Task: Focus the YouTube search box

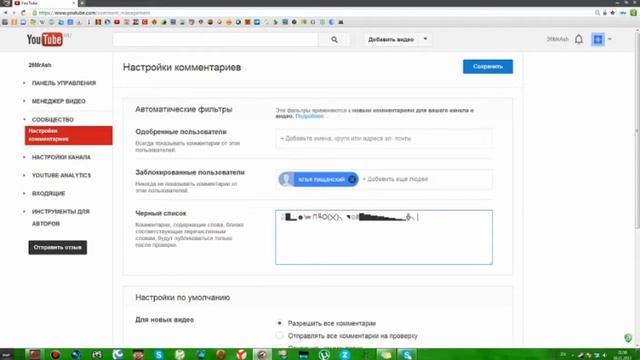Action: (216, 40)
